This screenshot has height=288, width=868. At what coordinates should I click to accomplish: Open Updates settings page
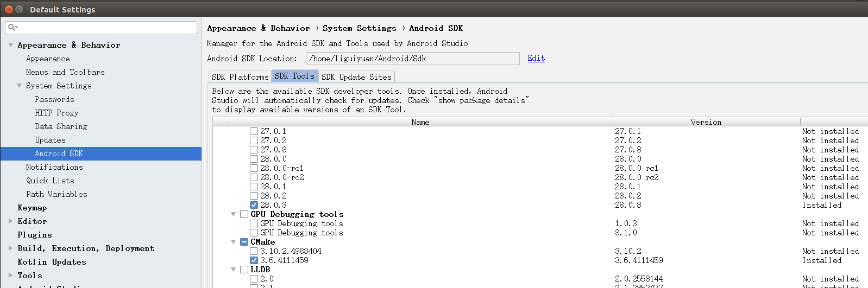pyautogui.click(x=50, y=140)
